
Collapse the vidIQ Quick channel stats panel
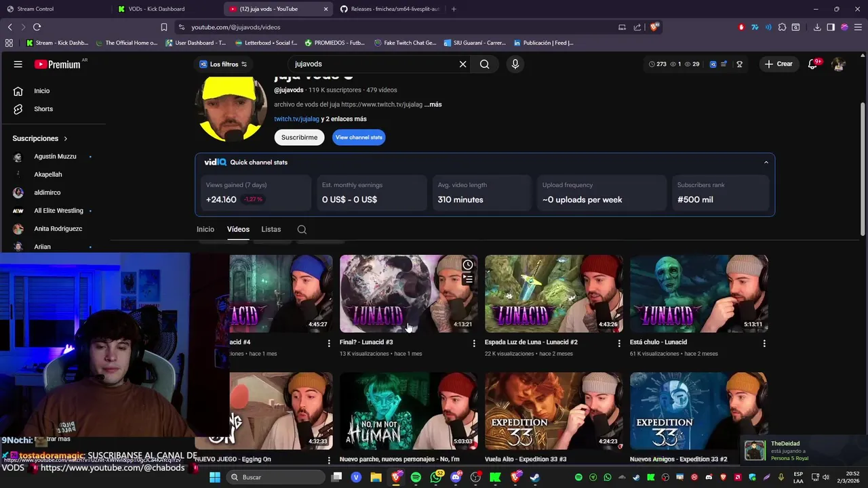click(766, 162)
